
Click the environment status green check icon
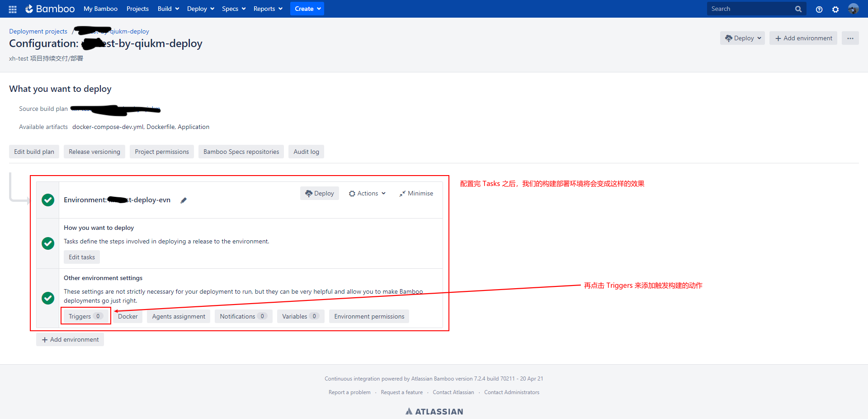pyautogui.click(x=48, y=200)
